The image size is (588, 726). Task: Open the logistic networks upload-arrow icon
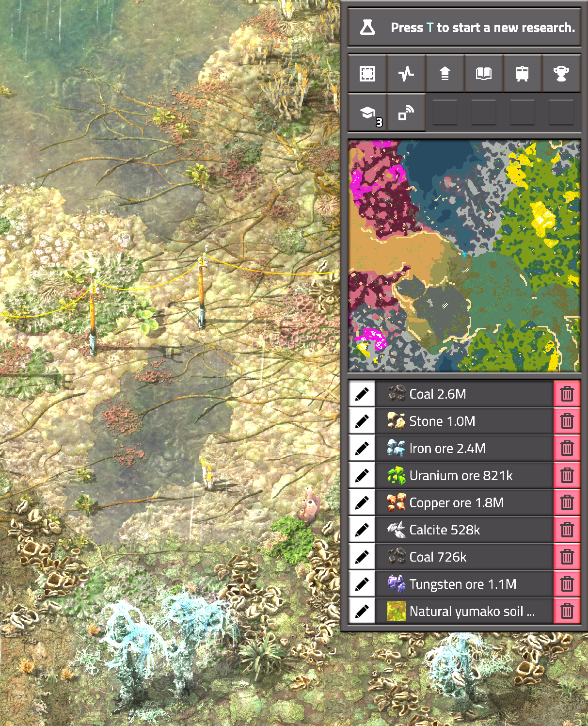[445, 74]
